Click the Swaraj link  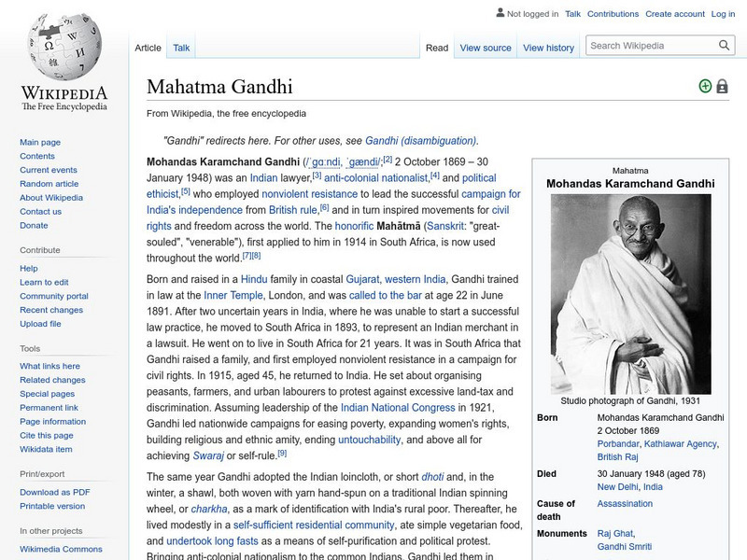tap(207, 455)
